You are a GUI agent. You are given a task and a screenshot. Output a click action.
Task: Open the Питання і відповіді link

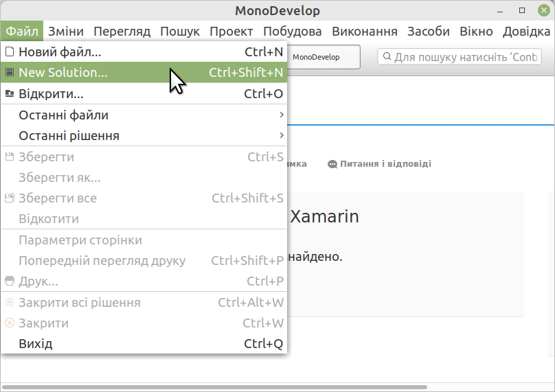click(385, 164)
